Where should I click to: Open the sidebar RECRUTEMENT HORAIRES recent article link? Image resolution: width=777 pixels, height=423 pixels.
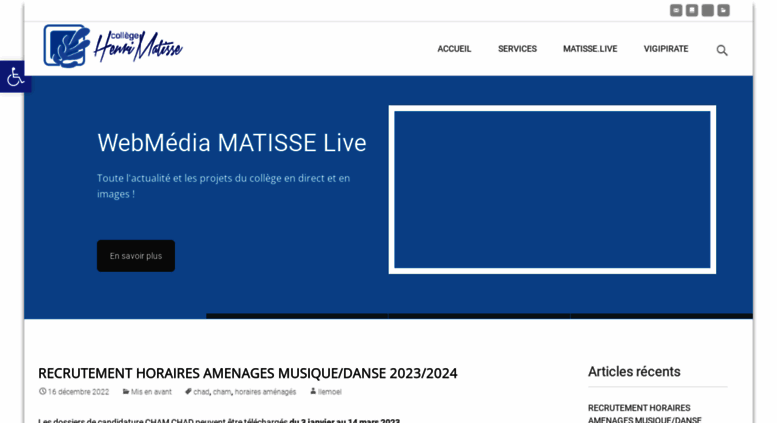pyautogui.click(x=644, y=414)
